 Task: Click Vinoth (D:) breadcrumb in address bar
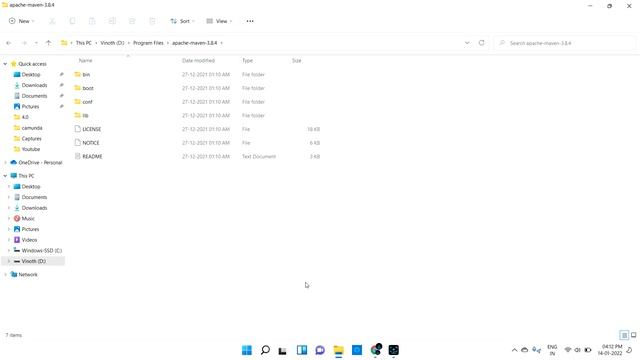point(112,43)
